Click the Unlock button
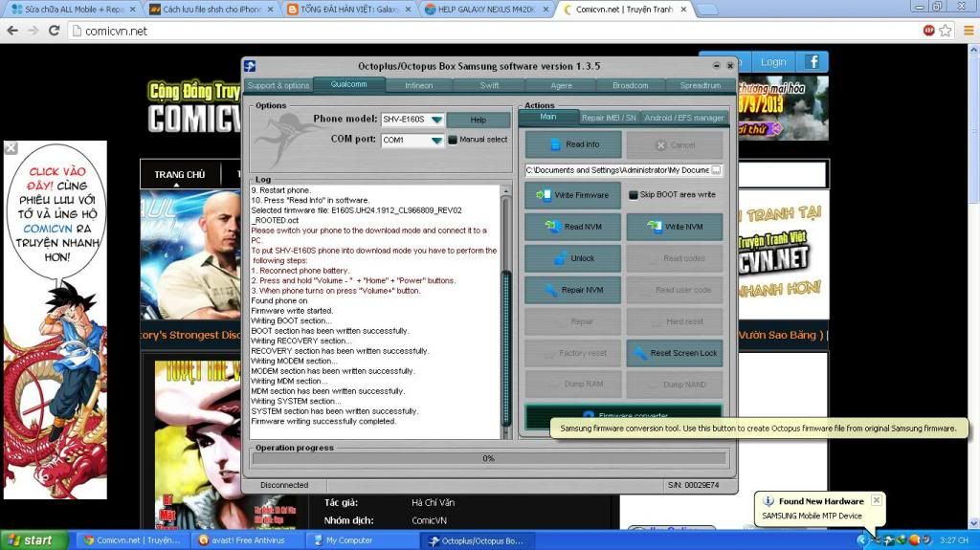 (573, 258)
